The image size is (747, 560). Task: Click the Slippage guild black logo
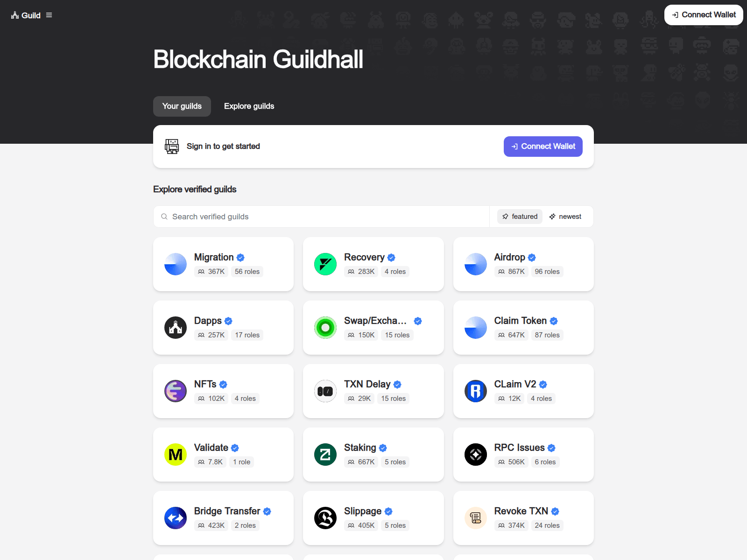pyautogui.click(x=325, y=518)
